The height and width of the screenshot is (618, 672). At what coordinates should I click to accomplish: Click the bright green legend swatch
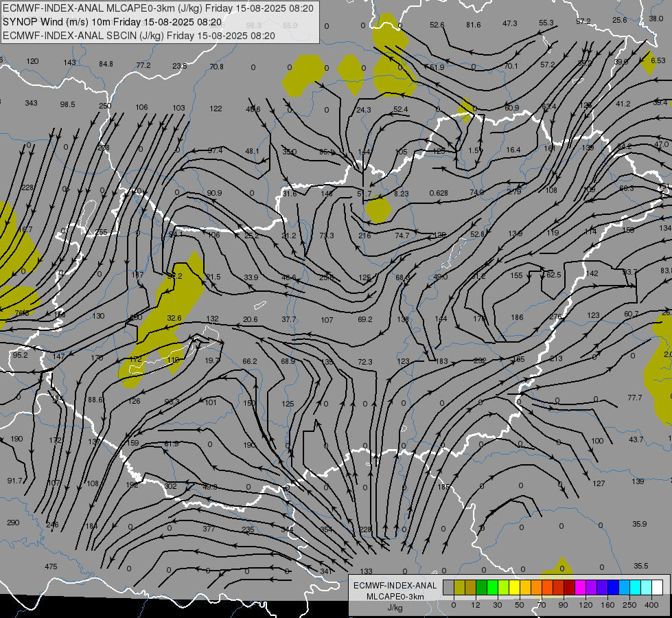pyautogui.click(x=492, y=587)
